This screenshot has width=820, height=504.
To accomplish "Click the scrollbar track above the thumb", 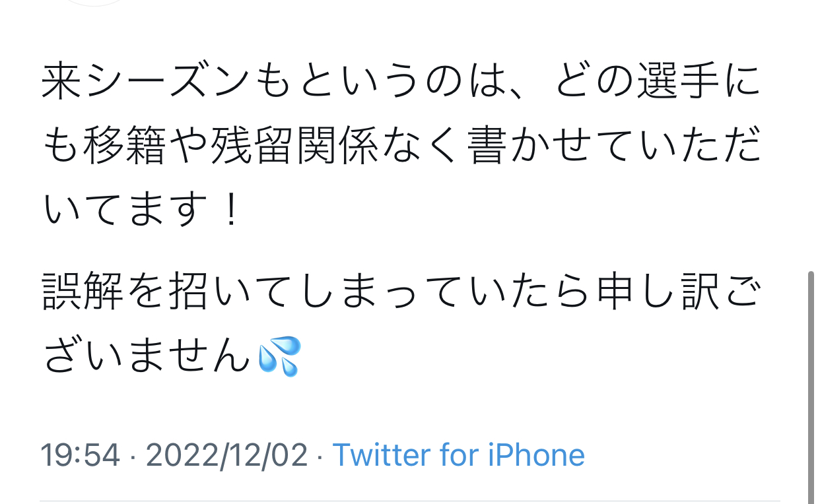I will [811, 132].
